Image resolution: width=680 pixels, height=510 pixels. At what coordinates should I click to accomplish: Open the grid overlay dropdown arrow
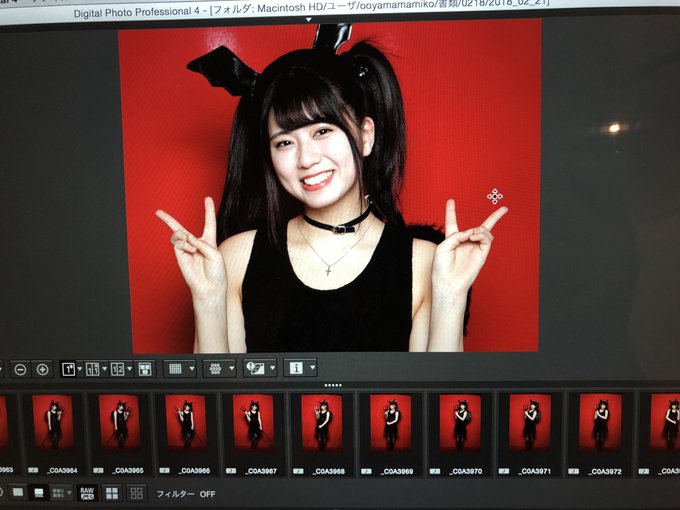pos(192,369)
